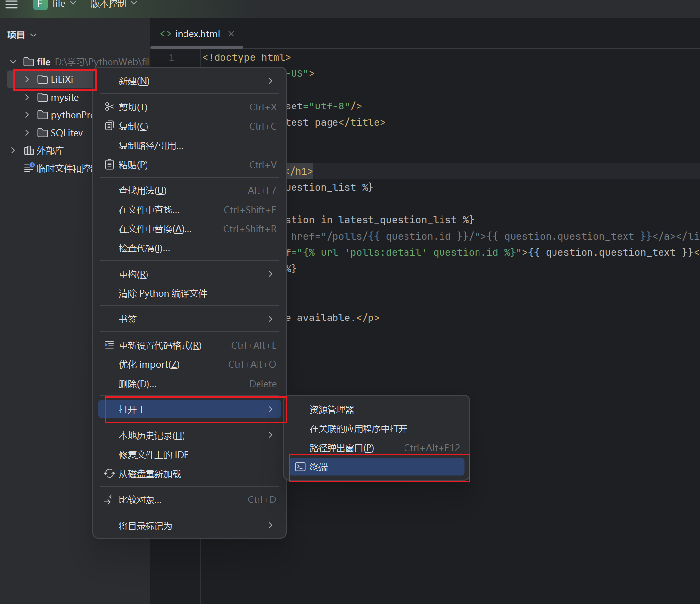700x604 pixels.
Task: Click the Paste icon beside 粘贴(P)
Action: [109, 165]
